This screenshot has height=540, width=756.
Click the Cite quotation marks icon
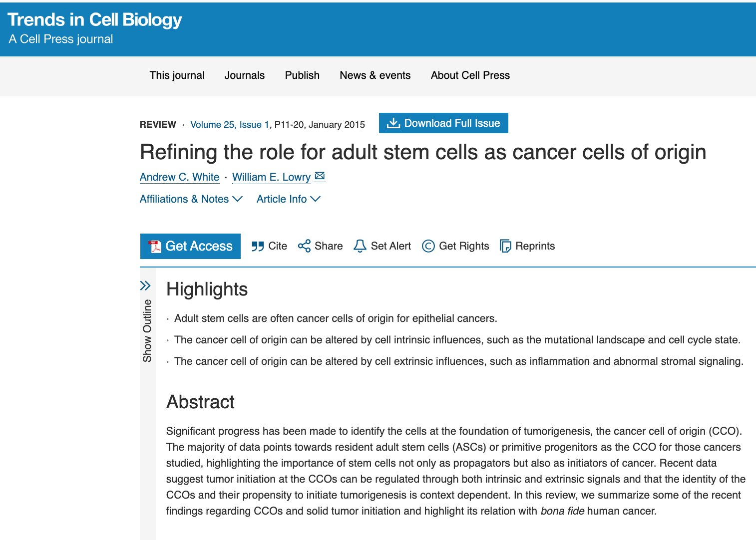click(x=258, y=246)
